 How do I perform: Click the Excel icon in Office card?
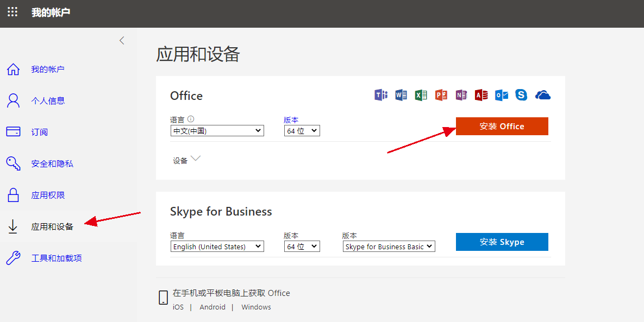421,95
